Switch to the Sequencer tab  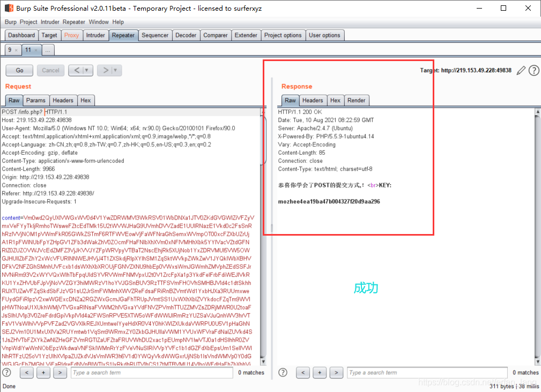pos(155,35)
